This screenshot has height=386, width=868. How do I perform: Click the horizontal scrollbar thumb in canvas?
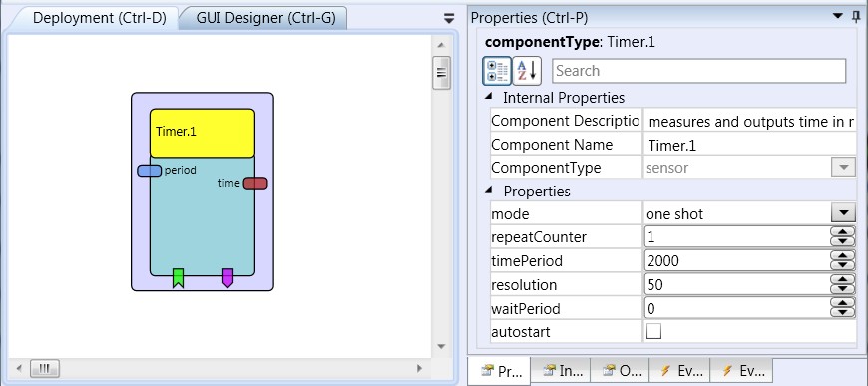click(x=45, y=368)
